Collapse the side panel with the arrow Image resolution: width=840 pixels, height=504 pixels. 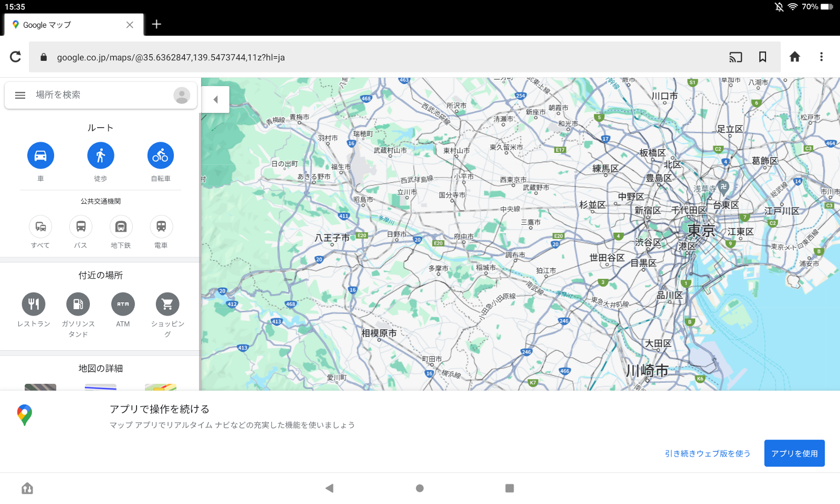pyautogui.click(x=215, y=99)
